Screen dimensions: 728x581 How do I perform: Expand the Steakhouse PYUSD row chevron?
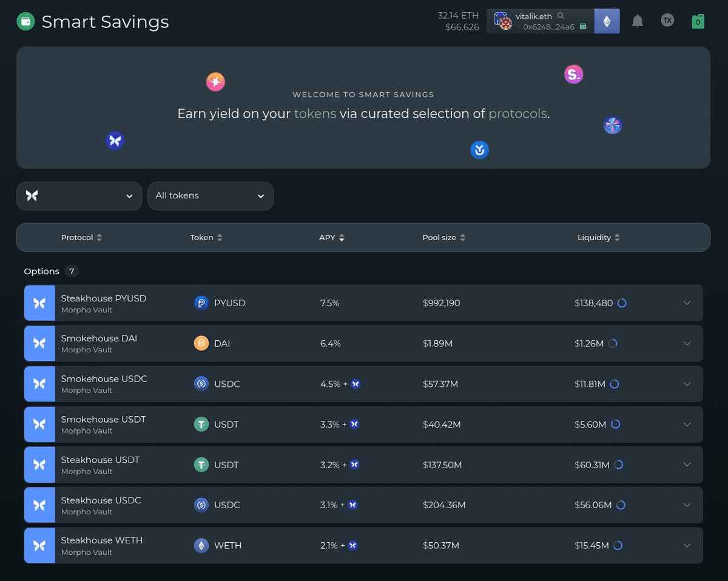pyautogui.click(x=687, y=303)
